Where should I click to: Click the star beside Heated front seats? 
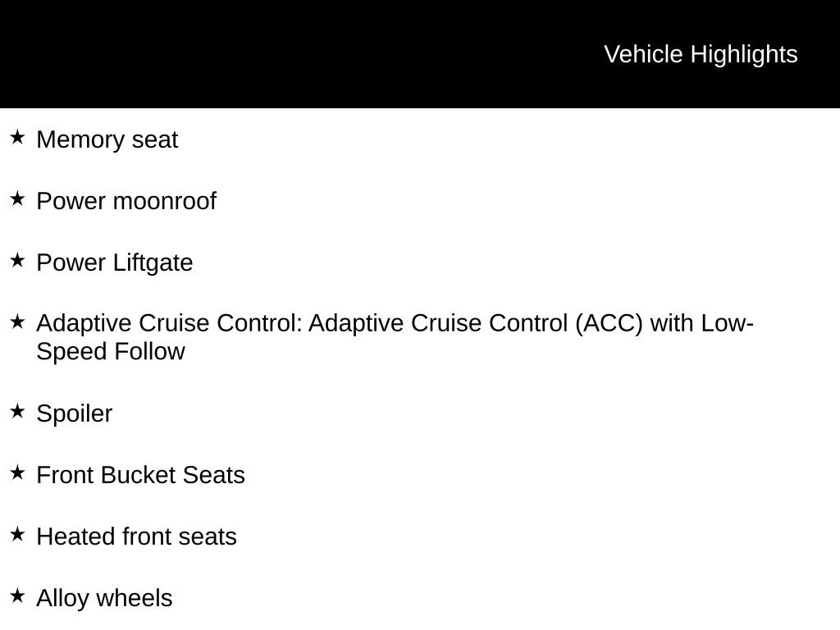tap(17, 534)
